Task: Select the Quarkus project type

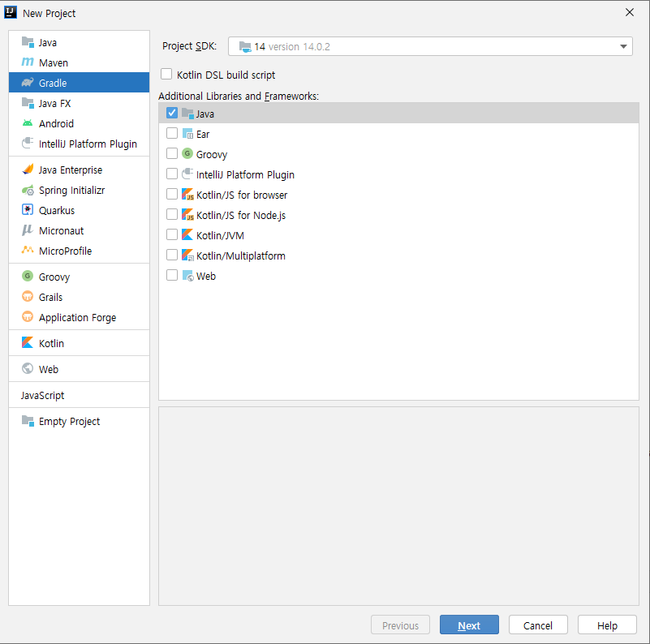Action: 79,211
